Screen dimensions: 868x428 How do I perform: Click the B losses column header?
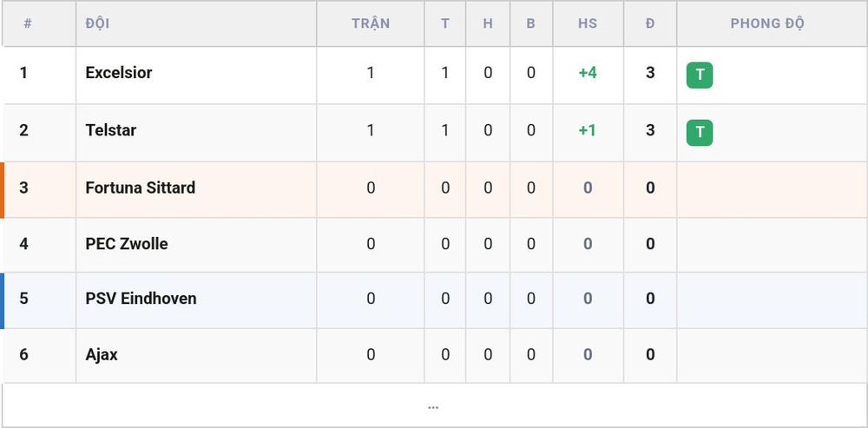[x=531, y=23]
